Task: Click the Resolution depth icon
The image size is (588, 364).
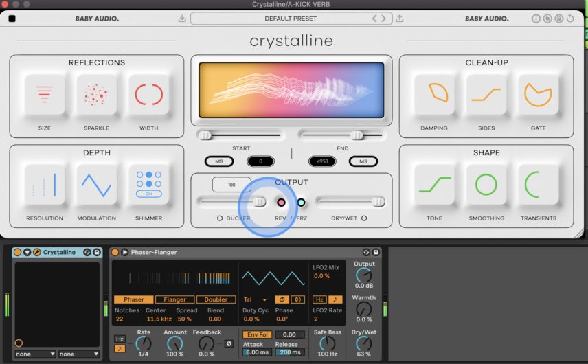Action: (x=44, y=185)
